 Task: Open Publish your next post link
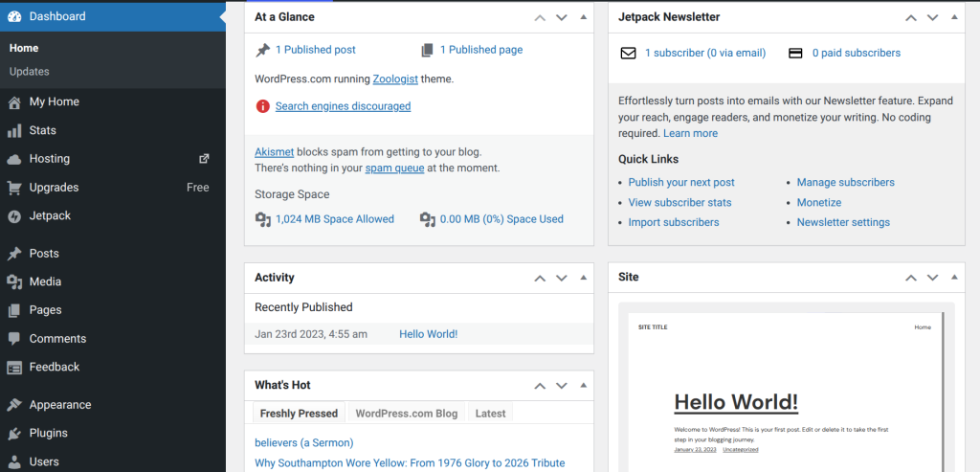681,183
